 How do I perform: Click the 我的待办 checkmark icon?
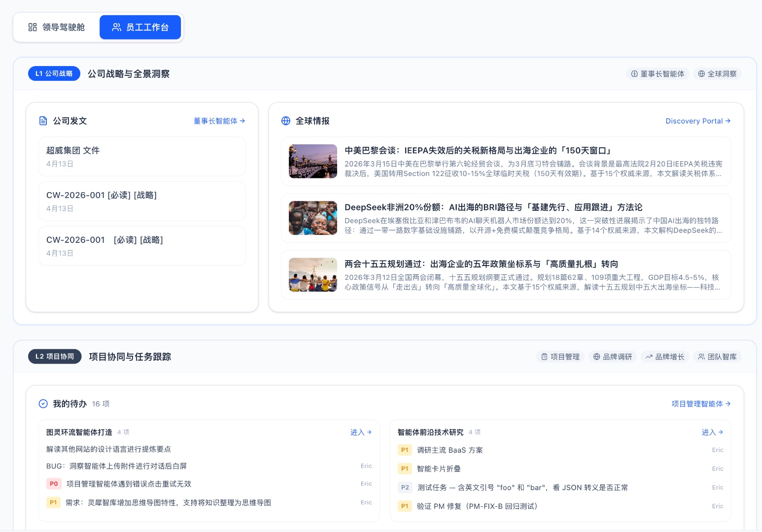[x=43, y=404]
